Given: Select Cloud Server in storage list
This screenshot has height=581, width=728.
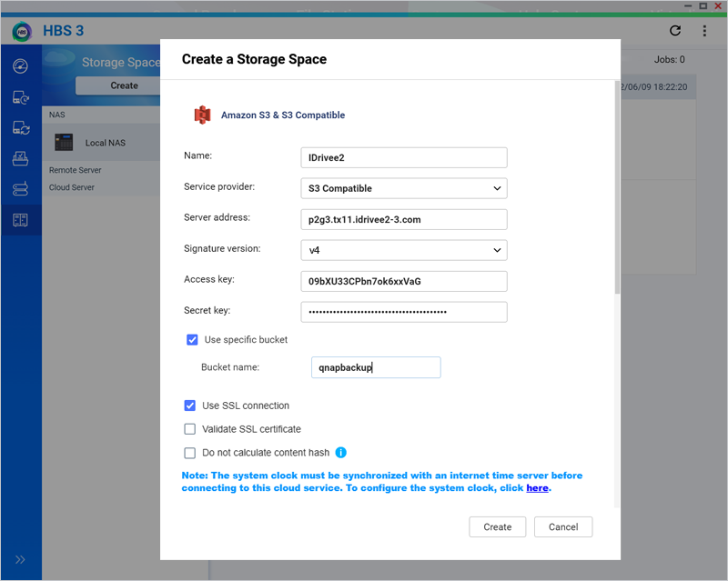Looking at the screenshot, I should (x=72, y=187).
